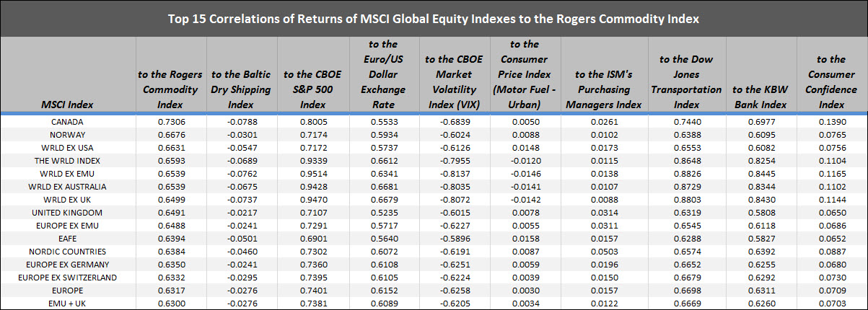The image size is (868, 310).
Task: Click the NORDIC COUNTRIES row label
Action: point(68,252)
